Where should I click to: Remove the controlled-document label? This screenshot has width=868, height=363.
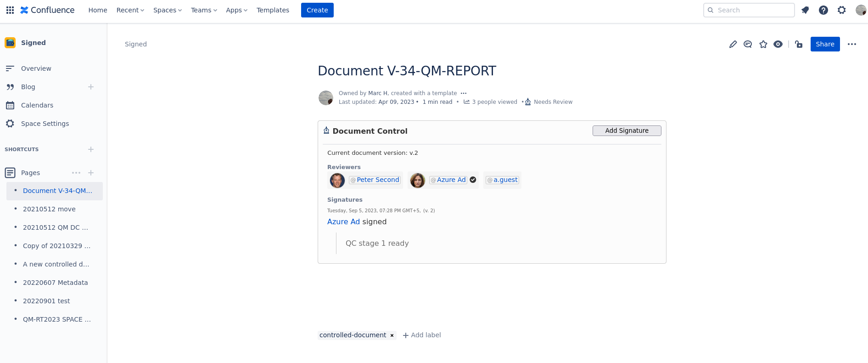392,335
